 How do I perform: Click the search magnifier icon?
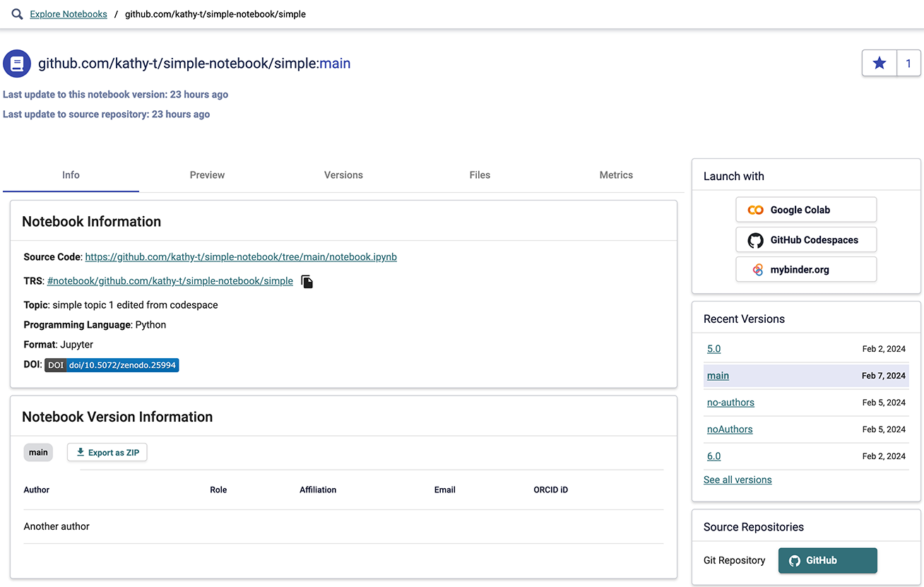(18, 14)
